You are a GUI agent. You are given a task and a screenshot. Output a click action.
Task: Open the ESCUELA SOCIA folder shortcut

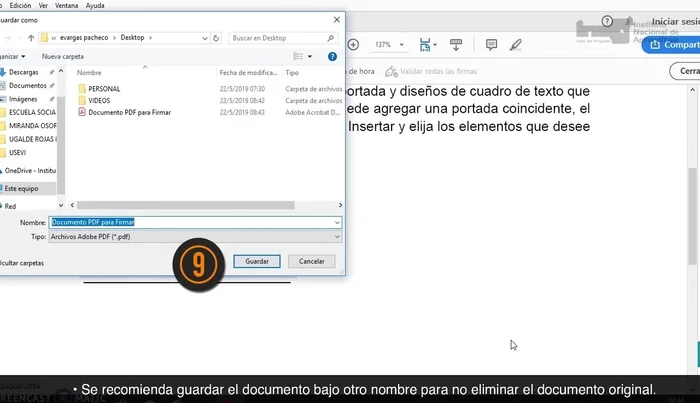(32, 112)
